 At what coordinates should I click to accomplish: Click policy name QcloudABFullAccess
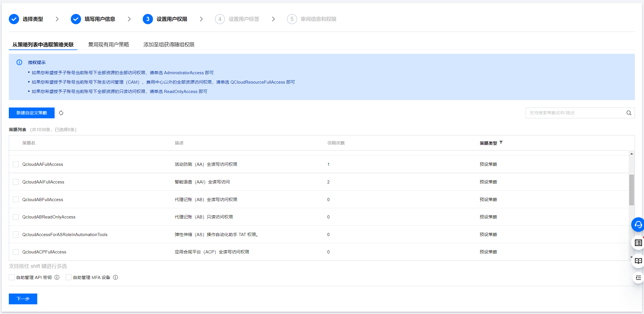[43, 200]
